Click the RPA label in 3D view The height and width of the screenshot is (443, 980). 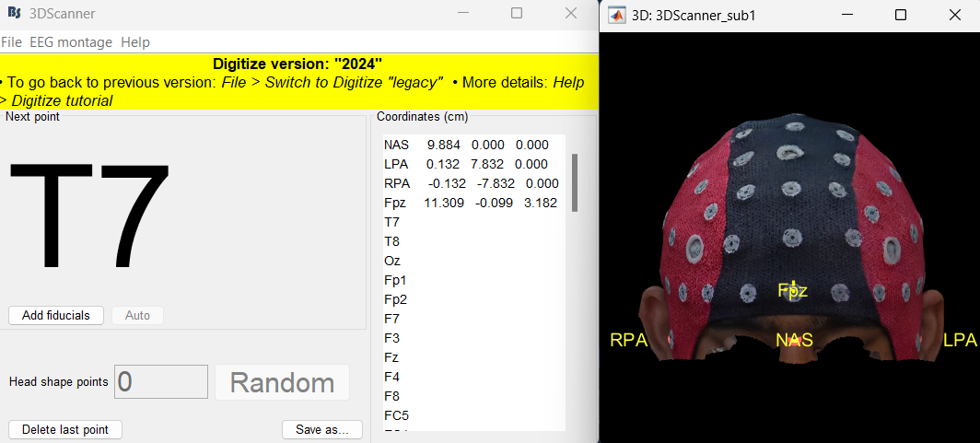(628, 340)
